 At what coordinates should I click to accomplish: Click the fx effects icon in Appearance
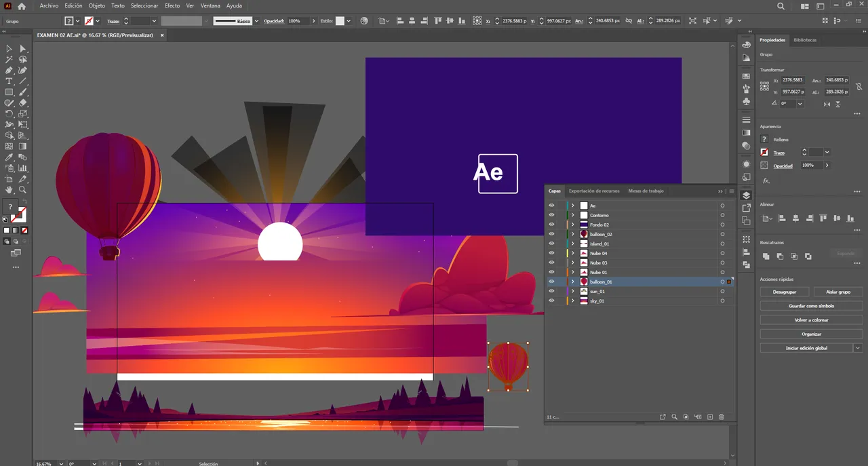click(x=766, y=181)
